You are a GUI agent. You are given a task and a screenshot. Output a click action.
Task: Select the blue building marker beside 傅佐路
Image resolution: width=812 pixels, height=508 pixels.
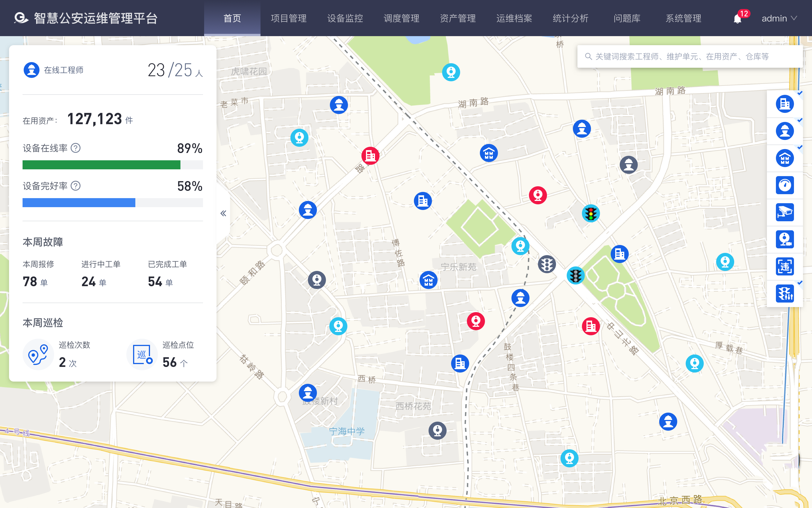coord(423,201)
